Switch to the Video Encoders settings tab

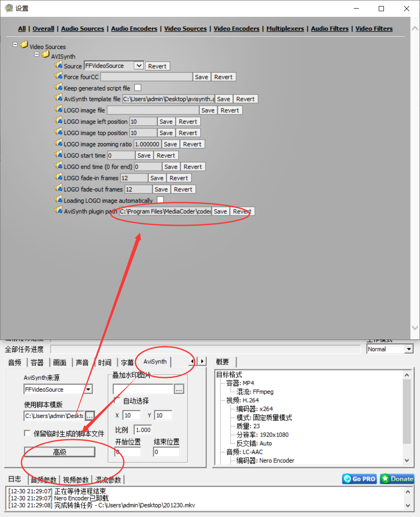pyautogui.click(x=236, y=28)
